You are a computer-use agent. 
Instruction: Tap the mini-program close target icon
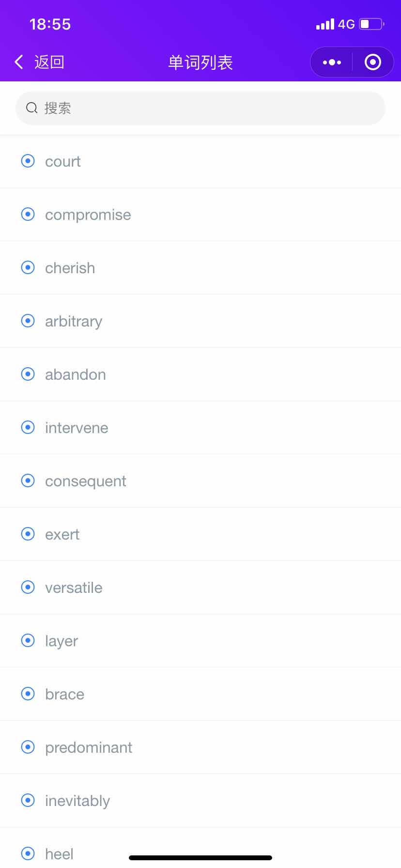(372, 62)
